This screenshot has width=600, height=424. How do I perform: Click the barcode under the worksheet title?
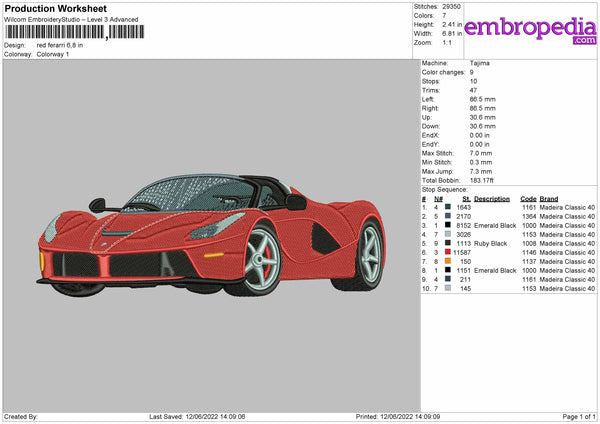pos(75,32)
